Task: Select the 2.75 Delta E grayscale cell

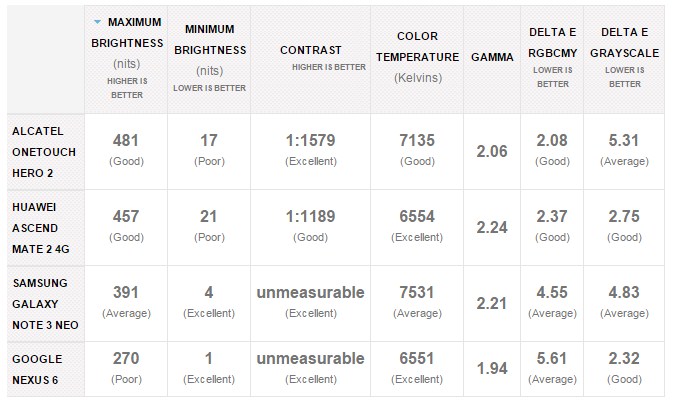Action: click(x=624, y=228)
